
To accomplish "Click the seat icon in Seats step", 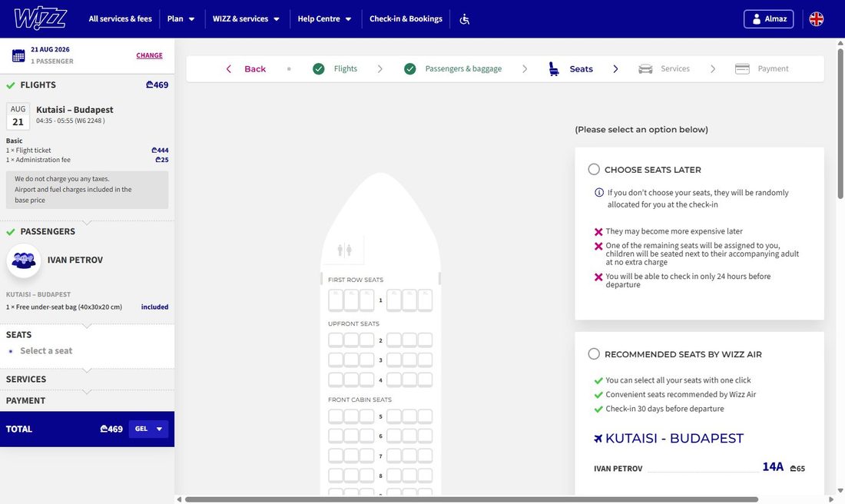I will coord(553,69).
